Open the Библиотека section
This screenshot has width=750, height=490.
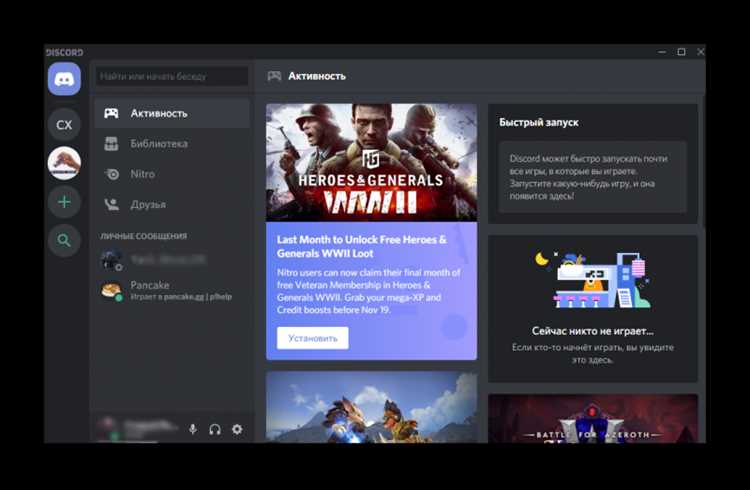pyautogui.click(x=172, y=144)
